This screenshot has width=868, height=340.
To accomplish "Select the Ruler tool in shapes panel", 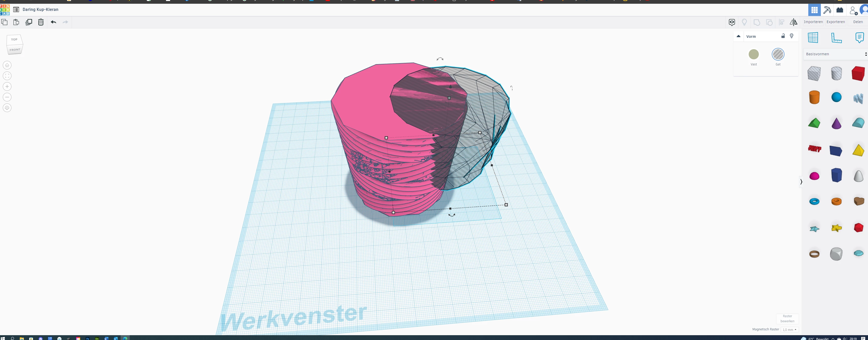I will click(x=836, y=38).
